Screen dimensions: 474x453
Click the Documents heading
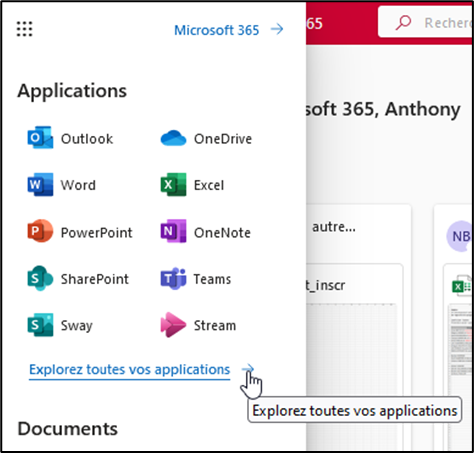[x=68, y=429]
